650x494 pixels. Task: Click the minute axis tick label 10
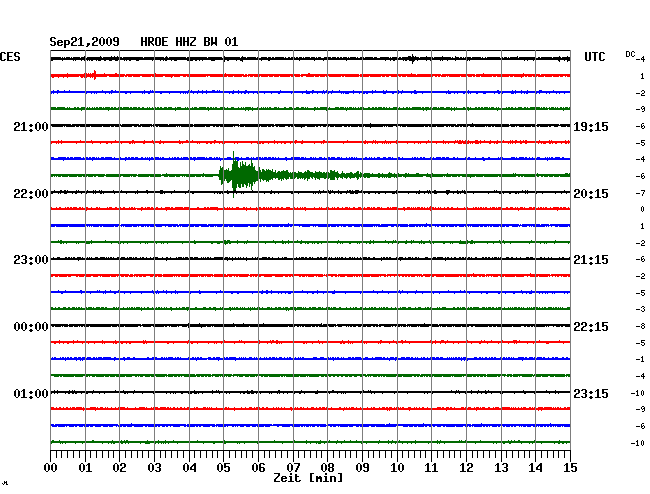click(x=397, y=467)
